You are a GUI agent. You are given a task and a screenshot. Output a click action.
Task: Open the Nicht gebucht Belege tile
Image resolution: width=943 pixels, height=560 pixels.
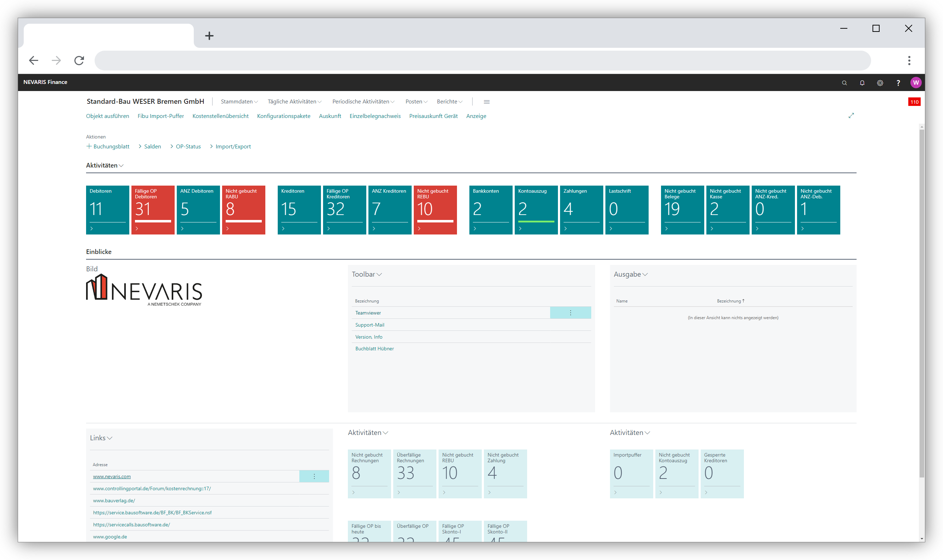point(682,209)
